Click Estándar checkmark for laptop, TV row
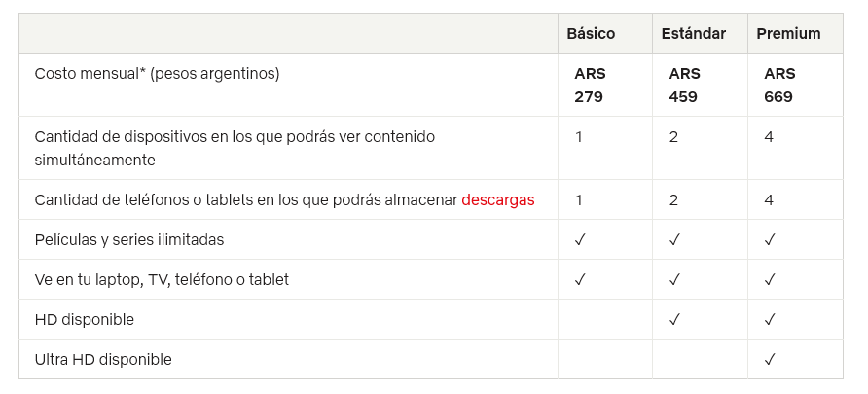 click(674, 279)
